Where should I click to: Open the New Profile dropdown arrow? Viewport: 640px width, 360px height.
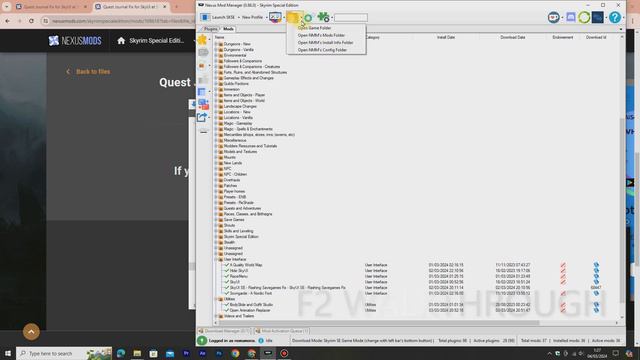coord(266,18)
